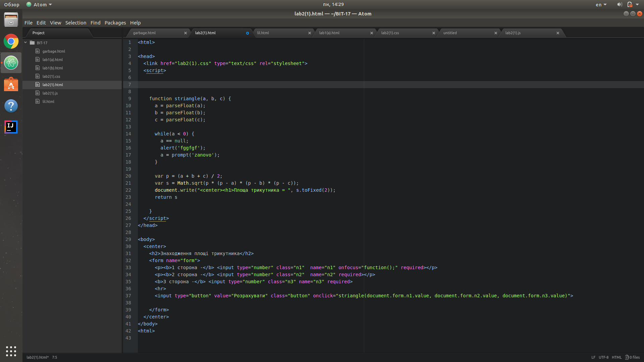
Task: Open the View menu
Action: pyautogui.click(x=56, y=22)
